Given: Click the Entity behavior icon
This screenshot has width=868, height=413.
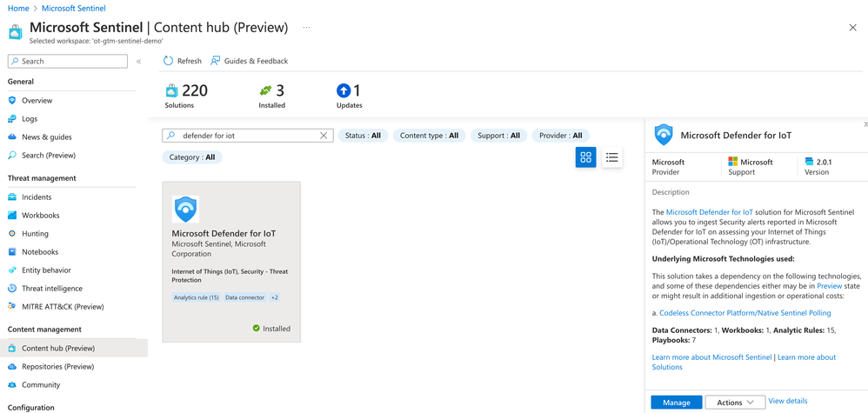Looking at the screenshot, I should click(x=12, y=270).
